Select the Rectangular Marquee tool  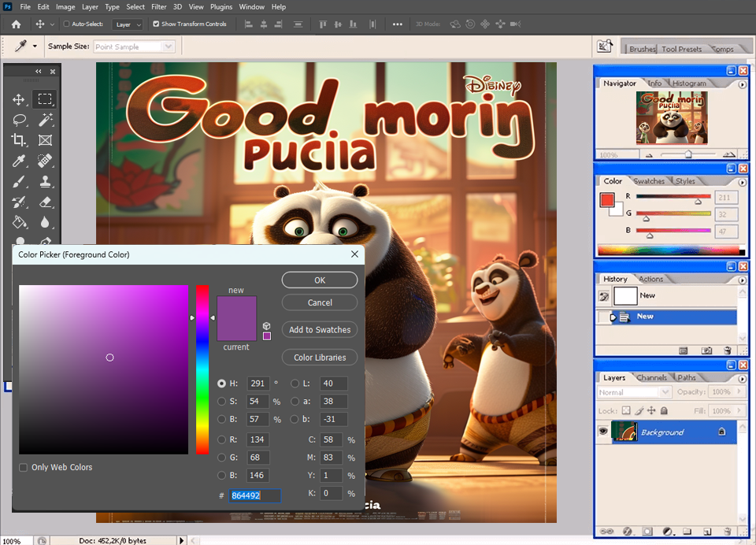coord(45,99)
